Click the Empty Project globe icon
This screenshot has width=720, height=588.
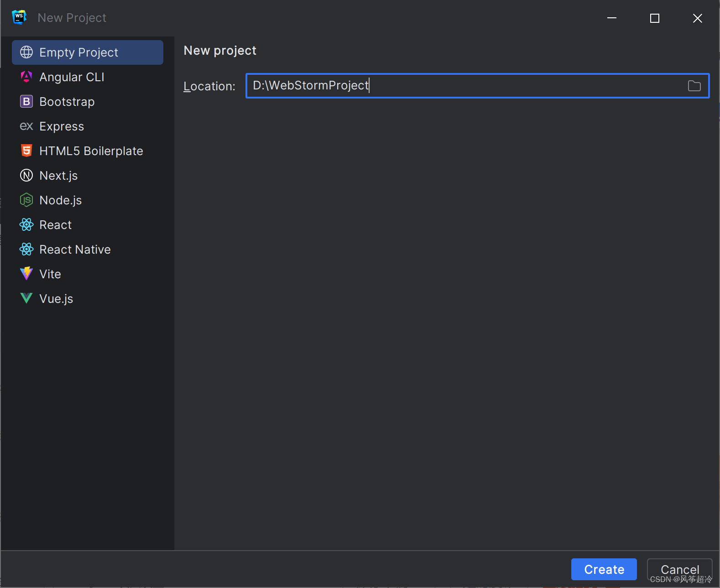click(x=26, y=52)
